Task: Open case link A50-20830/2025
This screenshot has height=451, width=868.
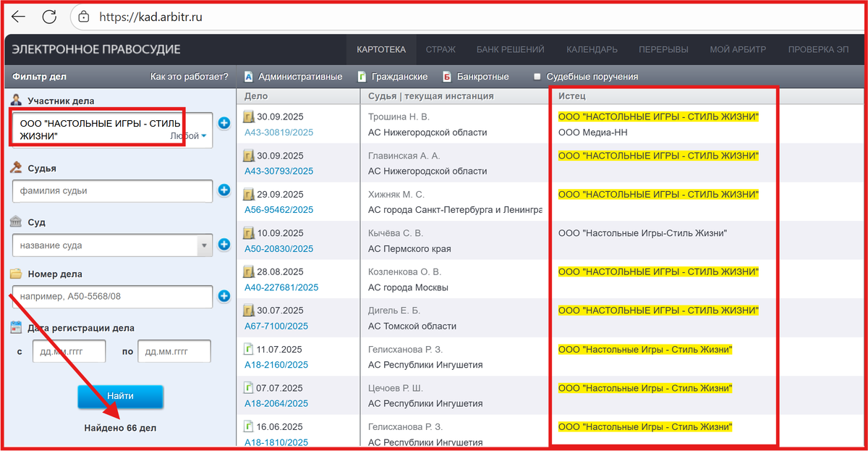Action: coord(278,249)
